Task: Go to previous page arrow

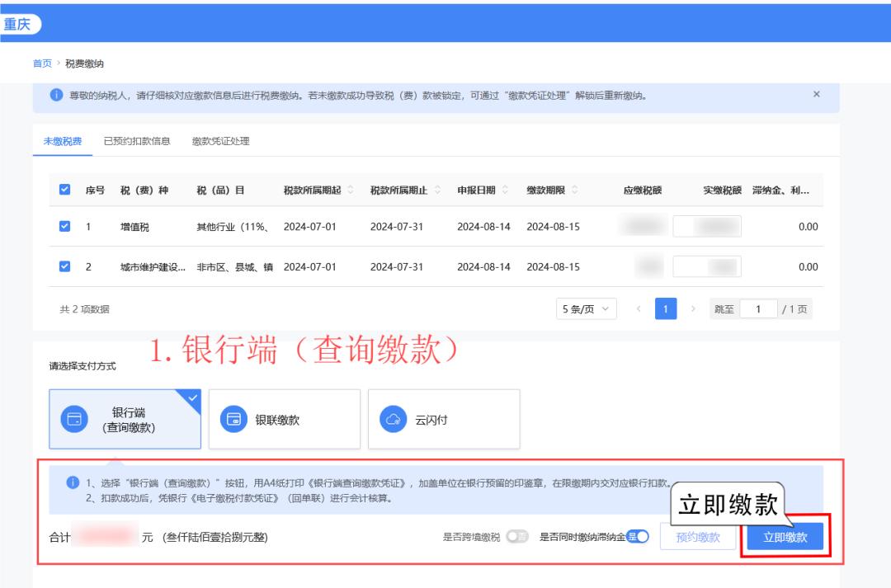Action: [x=639, y=309]
